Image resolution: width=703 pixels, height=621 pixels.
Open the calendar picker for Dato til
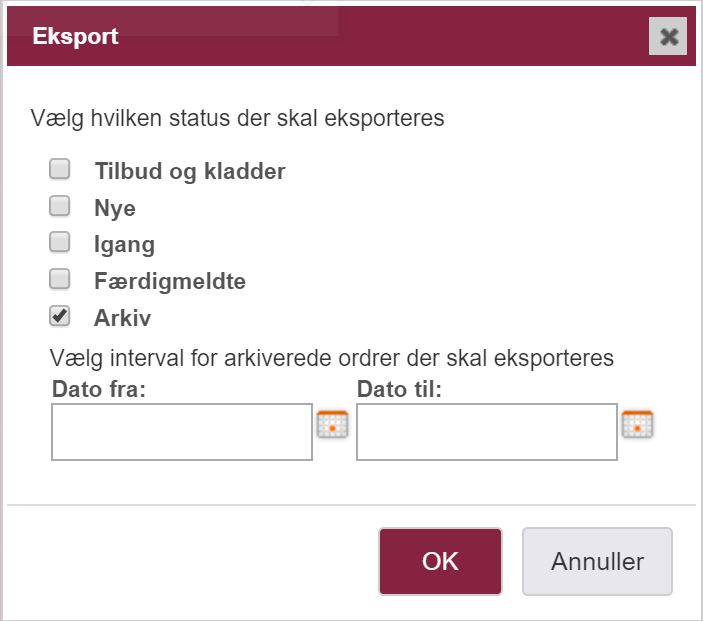tap(637, 424)
